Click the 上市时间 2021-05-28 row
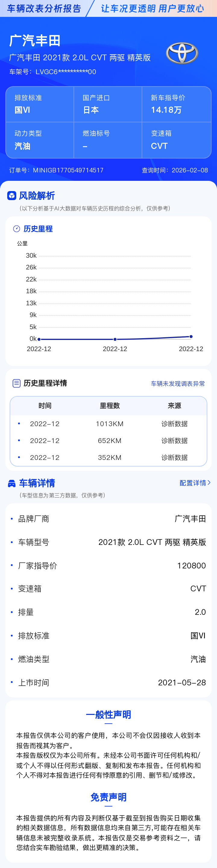The image size is (217, 868). tap(108, 682)
